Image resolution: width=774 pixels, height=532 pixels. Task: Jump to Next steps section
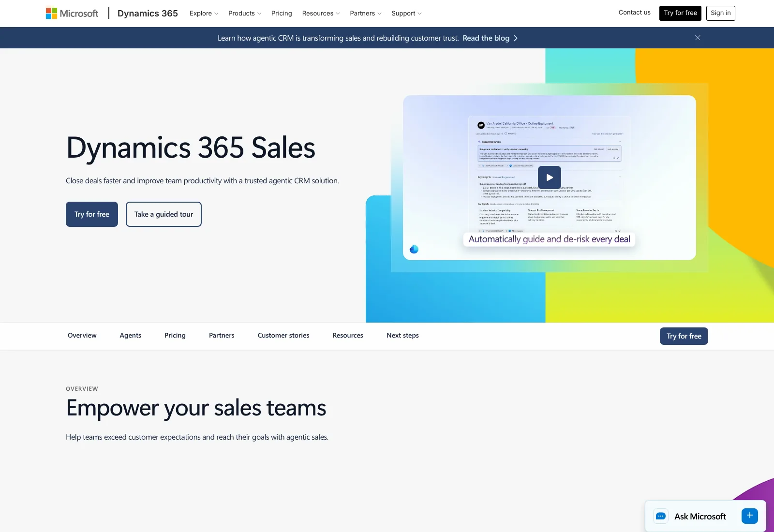click(x=402, y=335)
